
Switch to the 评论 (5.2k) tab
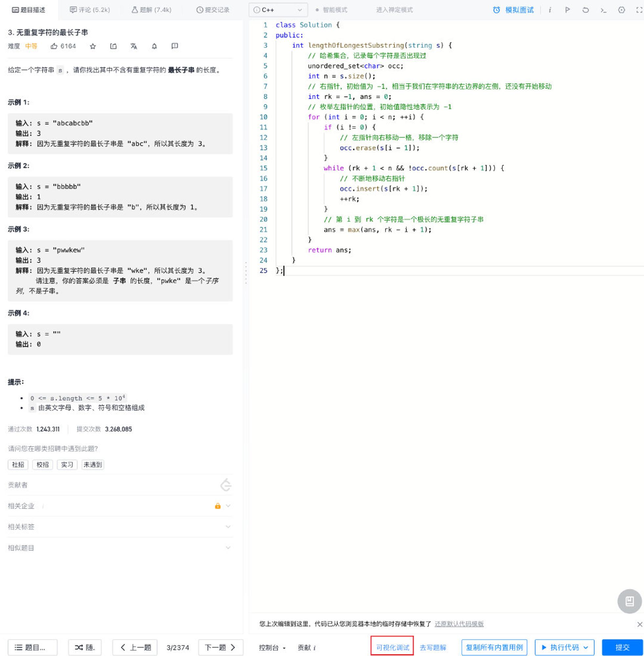click(x=90, y=10)
